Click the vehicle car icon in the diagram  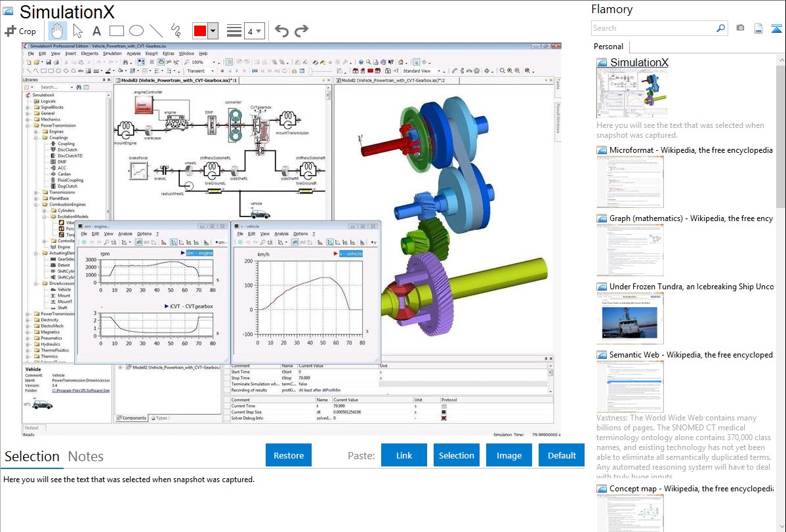pos(260,214)
